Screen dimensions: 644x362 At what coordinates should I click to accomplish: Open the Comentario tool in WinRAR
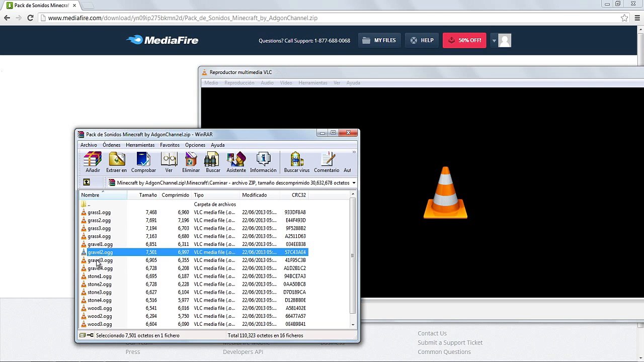click(327, 162)
